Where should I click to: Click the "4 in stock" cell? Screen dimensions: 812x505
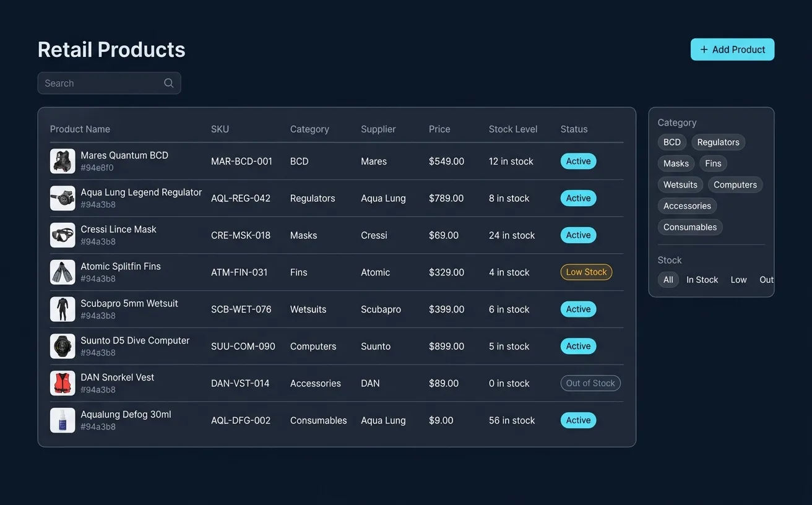[509, 272]
